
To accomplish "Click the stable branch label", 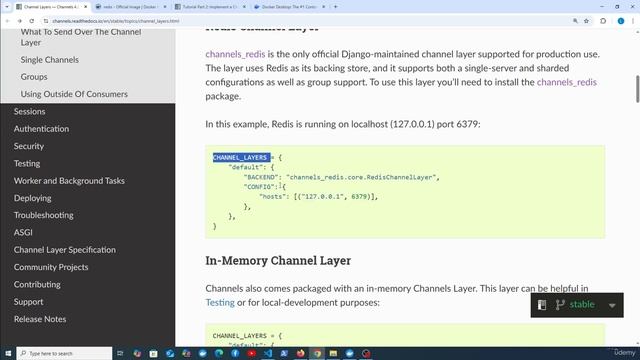I will click(x=582, y=304).
